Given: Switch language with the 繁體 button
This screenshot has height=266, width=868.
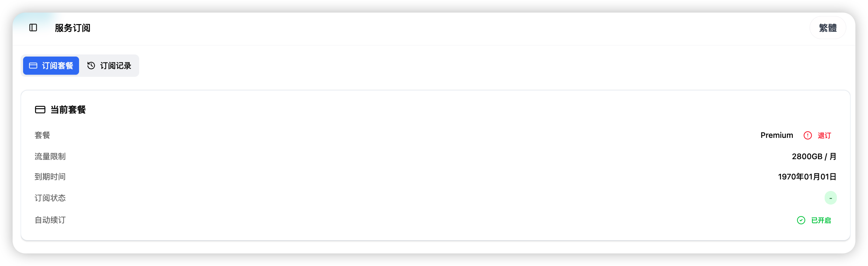Looking at the screenshot, I should pyautogui.click(x=828, y=28).
